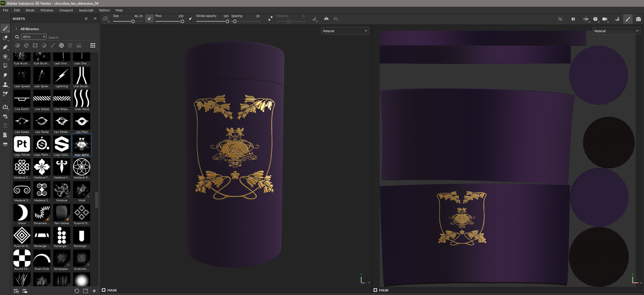Toggle the alphas checkered filter icon
The width and height of the screenshot is (644, 295).
(x=61, y=45)
